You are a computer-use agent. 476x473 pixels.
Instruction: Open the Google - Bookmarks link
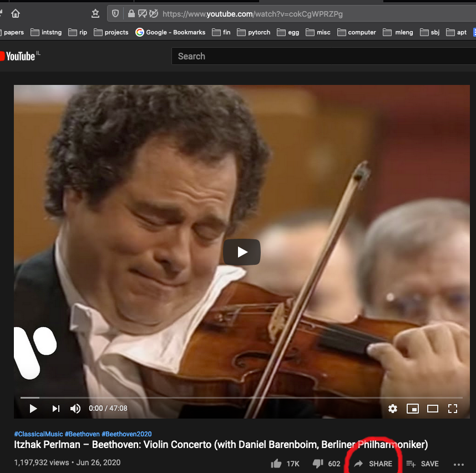pos(170,32)
